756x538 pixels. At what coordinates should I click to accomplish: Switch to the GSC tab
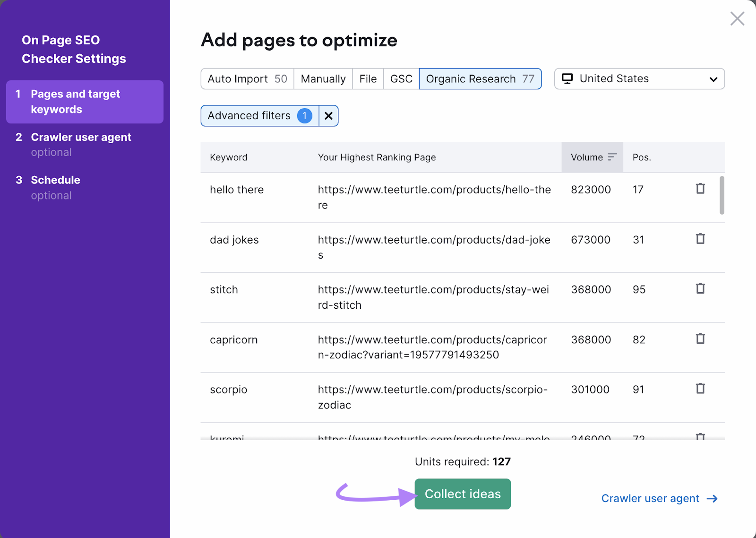pos(401,79)
